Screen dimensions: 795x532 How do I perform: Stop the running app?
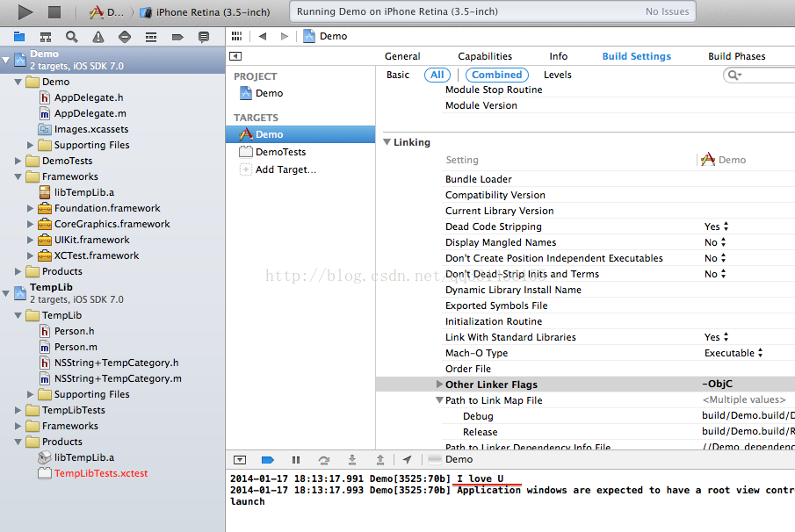click(x=54, y=11)
